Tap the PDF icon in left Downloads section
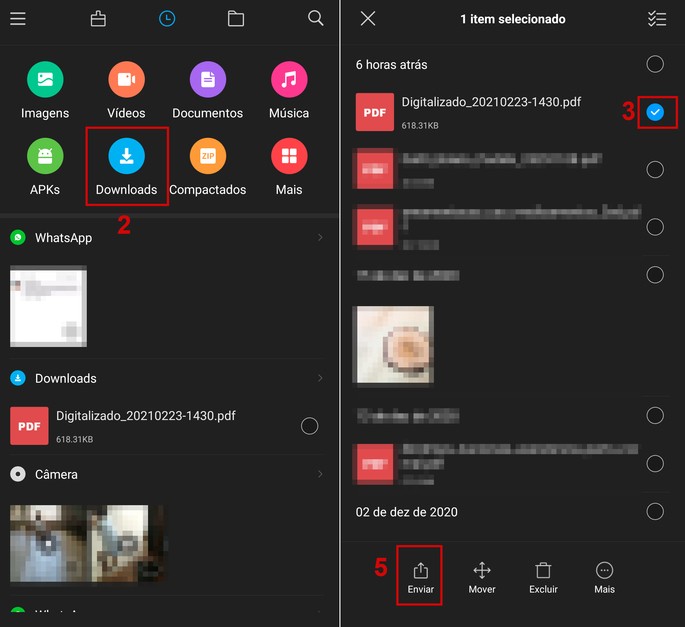The width and height of the screenshot is (685, 627). [x=29, y=426]
